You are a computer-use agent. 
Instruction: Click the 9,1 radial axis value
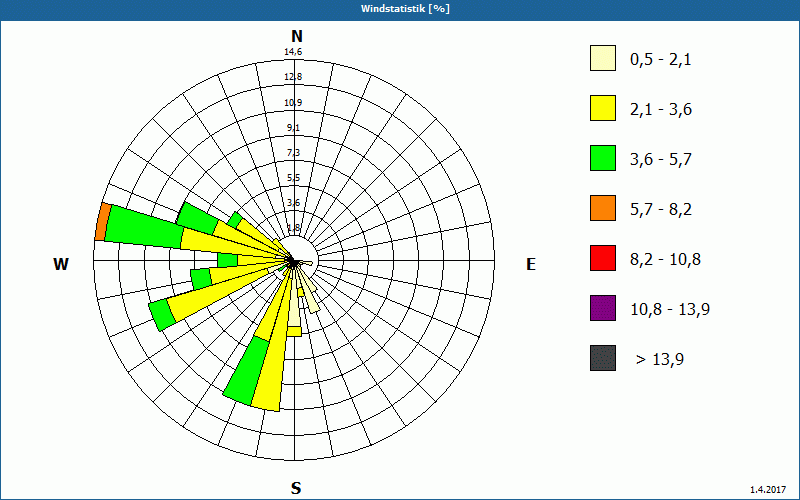coord(293,128)
